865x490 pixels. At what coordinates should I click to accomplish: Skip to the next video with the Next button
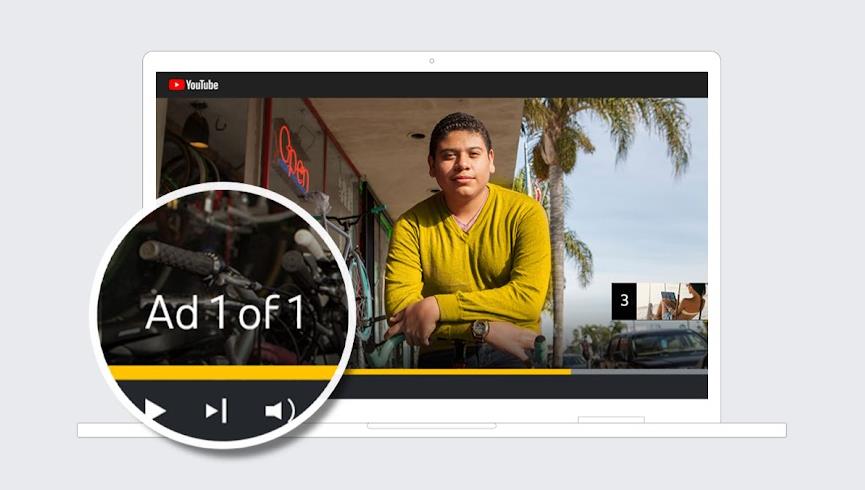point(216,410)
